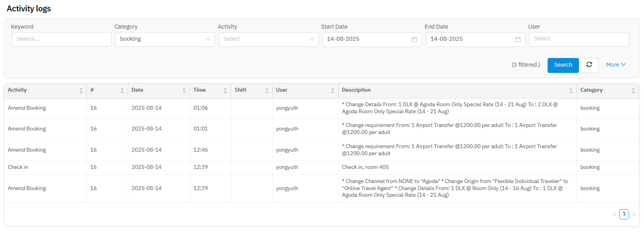The width and height of the screenshot is (644, 232).
Task: Open the End Date calendar icon
Action: pos(518,40)
